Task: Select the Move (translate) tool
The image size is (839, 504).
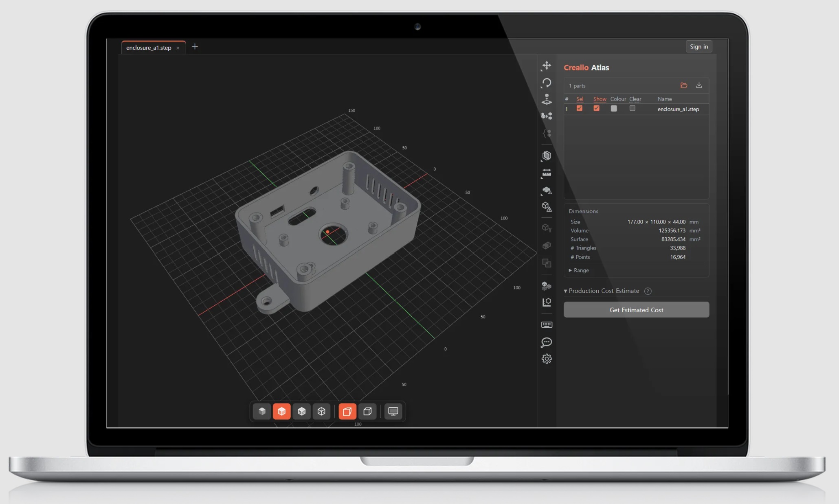Action: (547, 66)
